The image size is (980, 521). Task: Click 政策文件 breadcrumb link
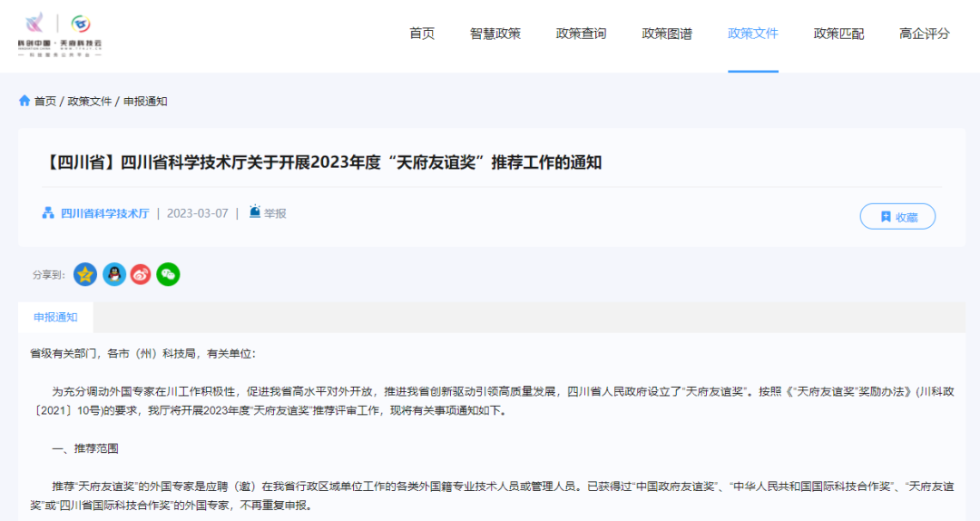point(89,102)
